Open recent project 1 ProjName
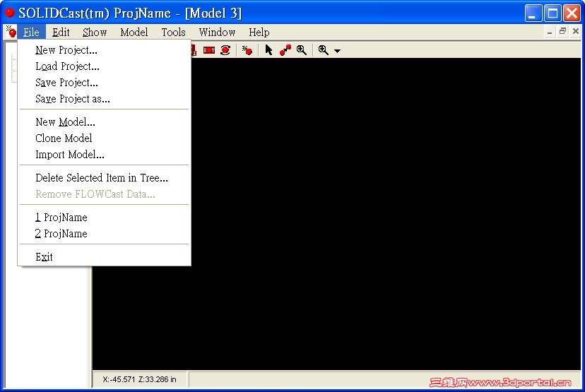 point(104,218)
